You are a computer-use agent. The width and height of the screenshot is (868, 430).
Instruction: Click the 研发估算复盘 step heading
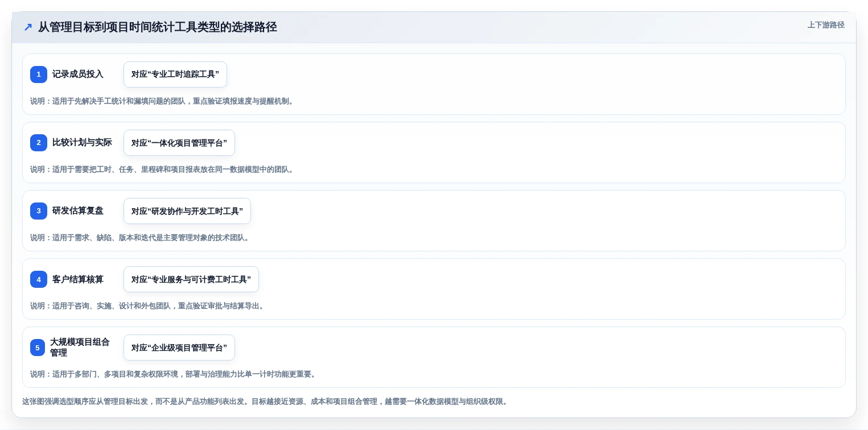[78, 211]
